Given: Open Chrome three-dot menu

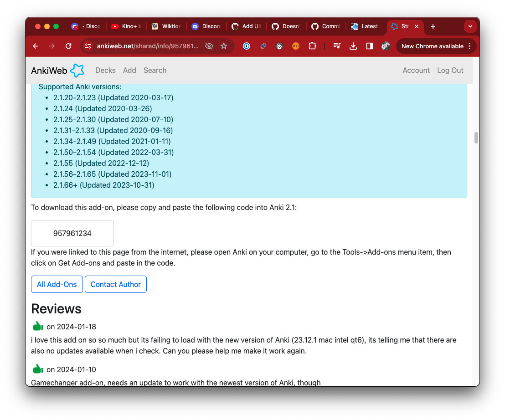Looking at the screenshot, I should (469, 46).
